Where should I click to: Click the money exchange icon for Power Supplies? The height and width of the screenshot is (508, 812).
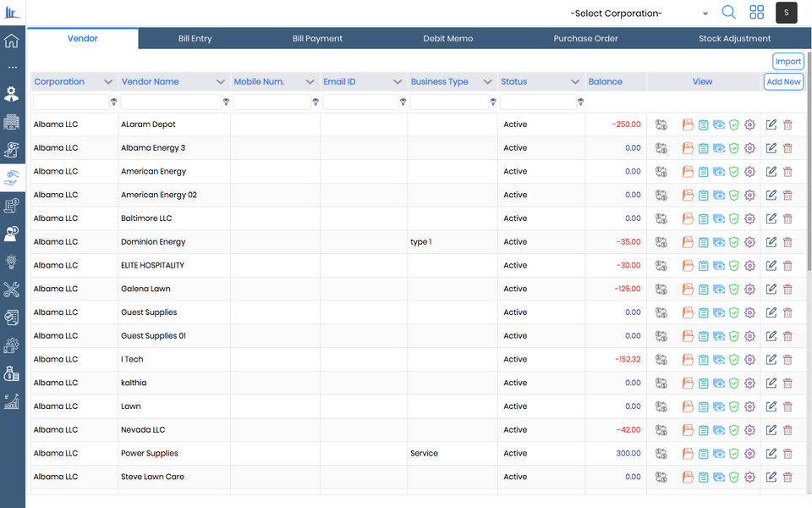click(661, 454)
